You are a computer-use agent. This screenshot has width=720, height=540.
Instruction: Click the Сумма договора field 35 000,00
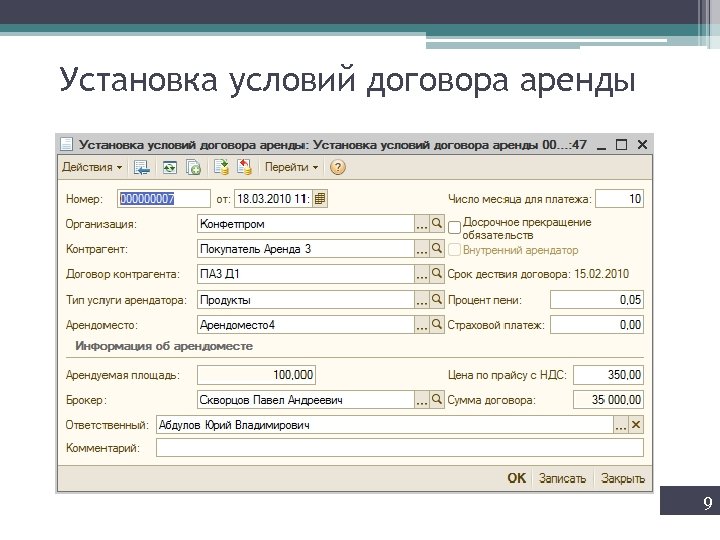(608, 399)
